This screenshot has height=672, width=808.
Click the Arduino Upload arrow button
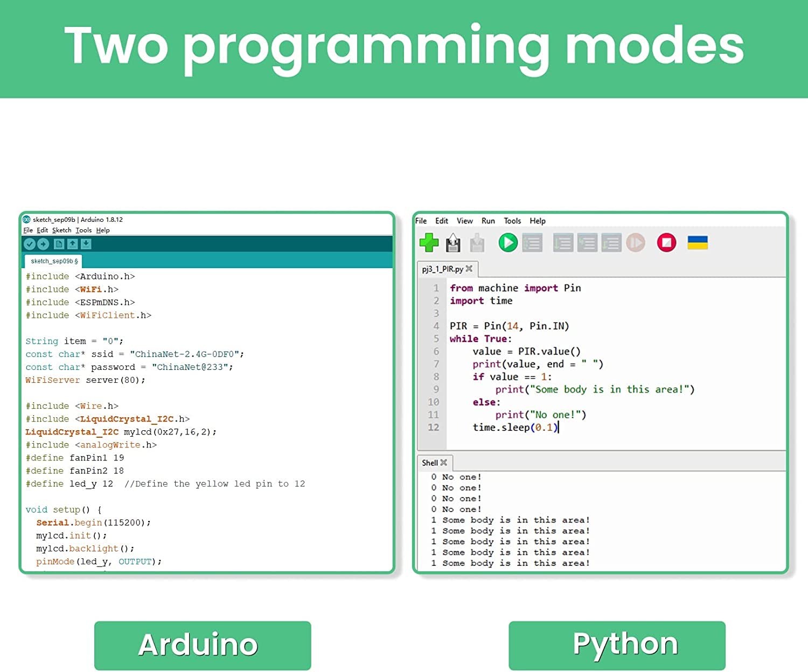pyautogui.click(x=43, y=244)
